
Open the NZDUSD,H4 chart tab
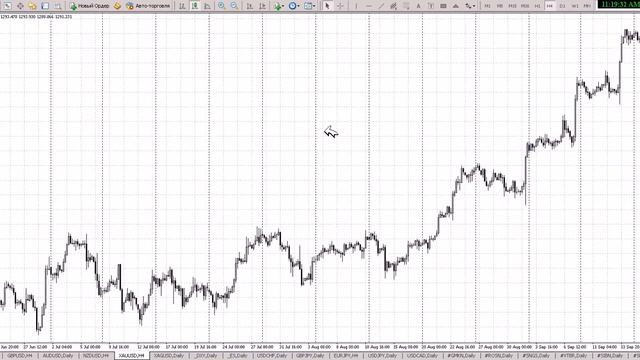(x=96, y=356)
